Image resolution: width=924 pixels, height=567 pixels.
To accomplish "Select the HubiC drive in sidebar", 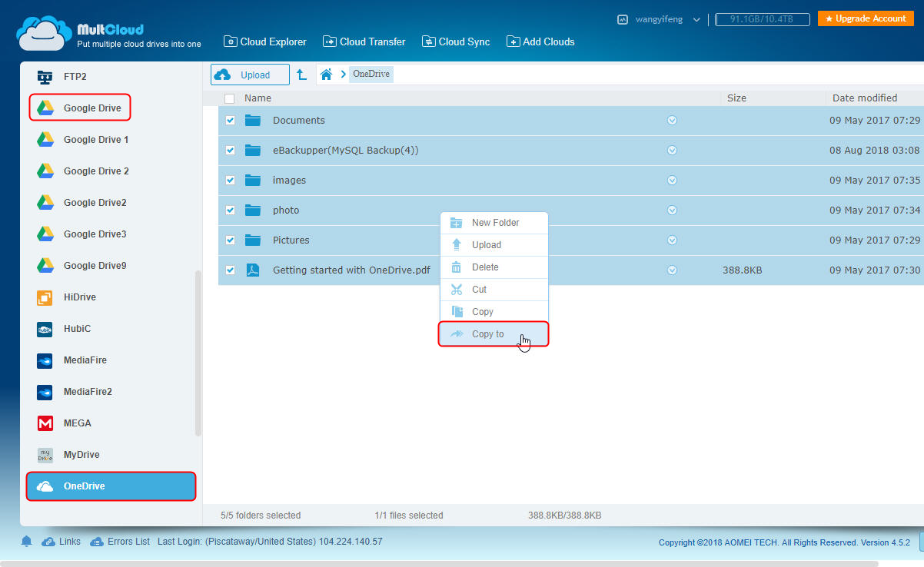I will [x=77, y=329].
